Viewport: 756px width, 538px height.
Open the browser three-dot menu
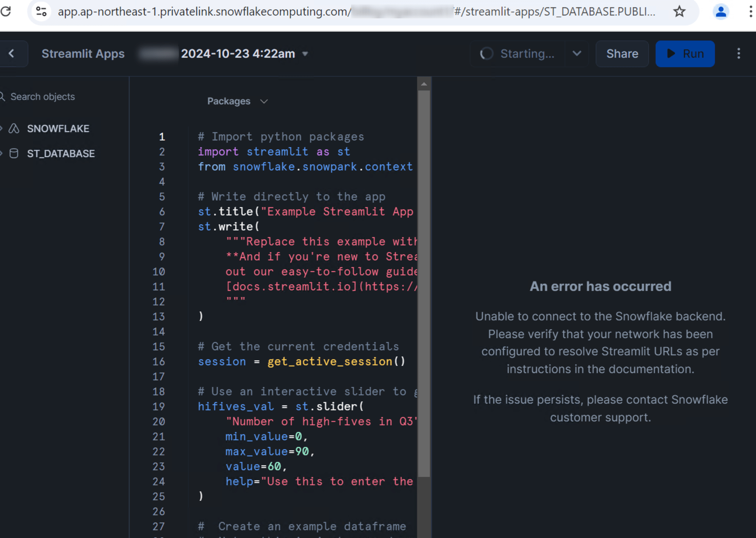click(750, 11)
